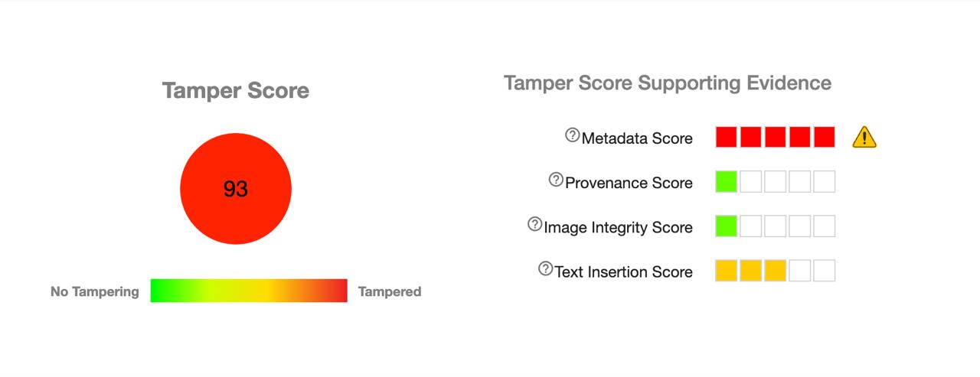Click the question mark by Image Integrity Score
980x377 pixels.
534,224
